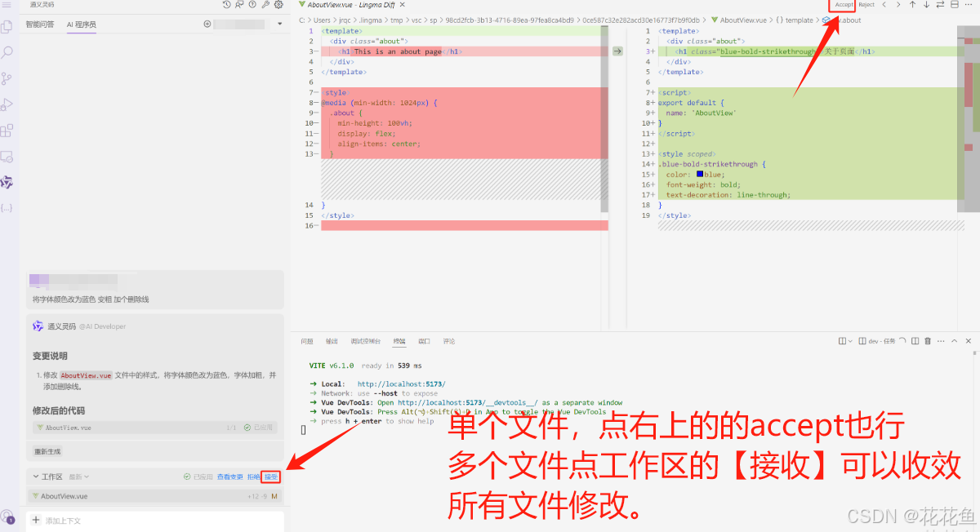980x532 pixels.
Task: Open AboutView.vue in 修改后的代码 card
Action: point(154,427)
